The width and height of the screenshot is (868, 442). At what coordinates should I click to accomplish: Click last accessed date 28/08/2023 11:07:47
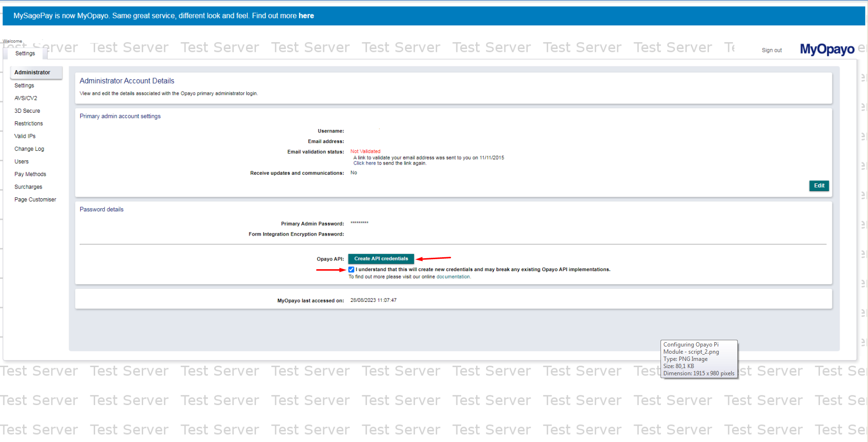click(373, 300)
